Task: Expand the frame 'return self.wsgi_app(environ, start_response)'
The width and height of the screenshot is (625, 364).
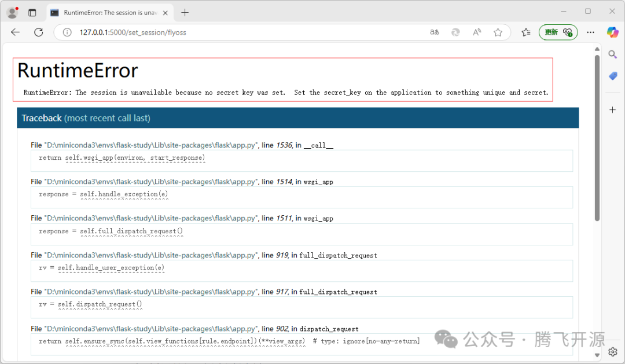Action: click(302, 161)
